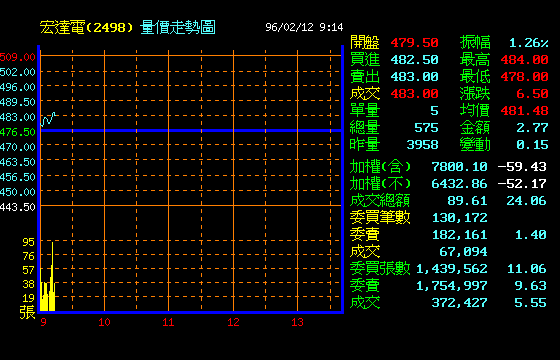Click the 成交總額 label
Screen dimensions: 560x360
(x=380, y=201)
